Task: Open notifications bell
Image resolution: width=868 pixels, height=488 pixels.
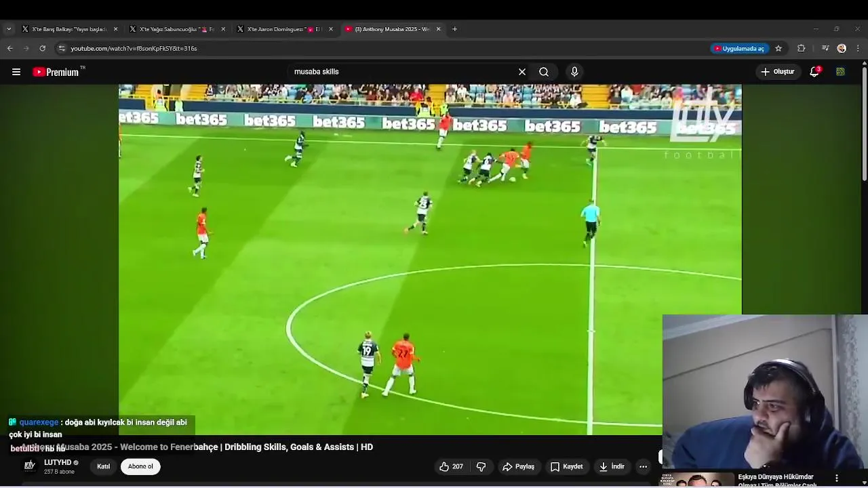Action: pos(814,72)
